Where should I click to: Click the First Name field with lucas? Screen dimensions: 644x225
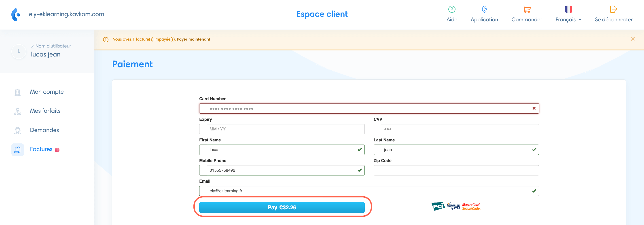click(x=282, y=149)
